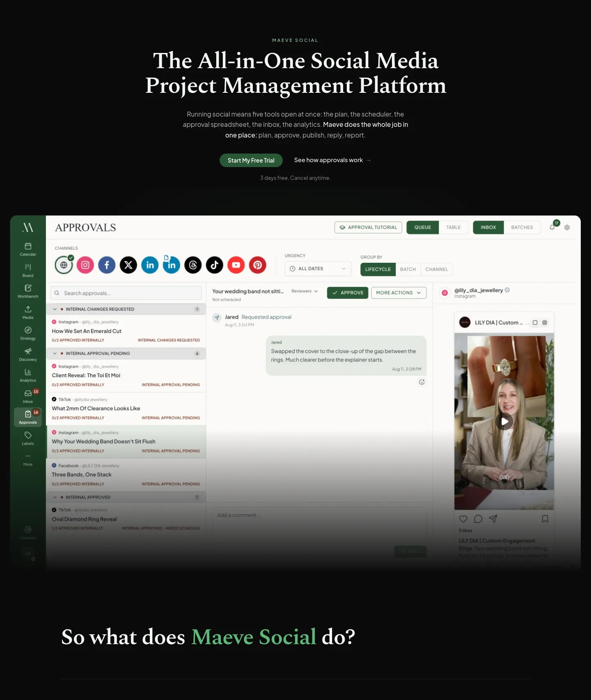Open notifications bell icon
Viewport: 591px width, 700px height.
(x=552, y=227)
